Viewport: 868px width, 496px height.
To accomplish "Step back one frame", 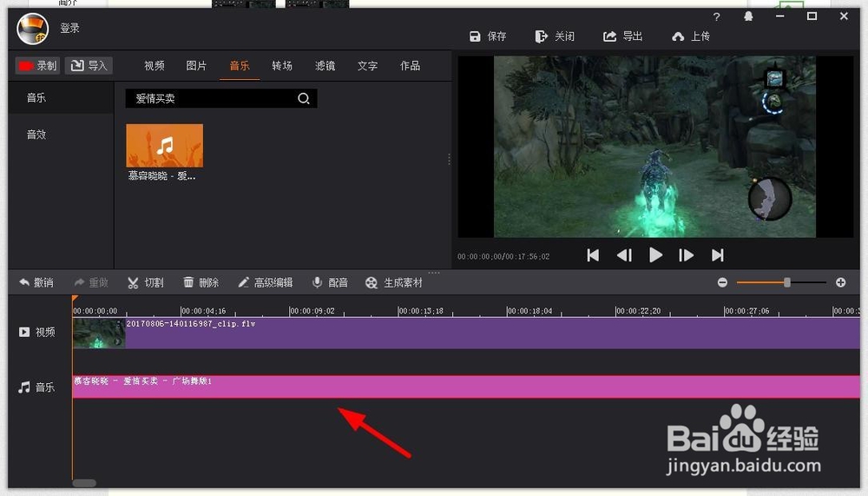I will coord(624,255).
